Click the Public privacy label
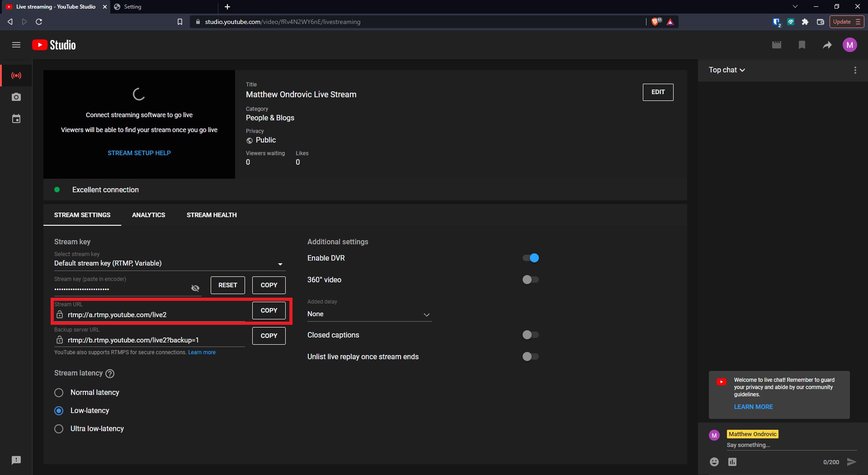The width and height of the screenshot is (868, 475). click(266, 140)
